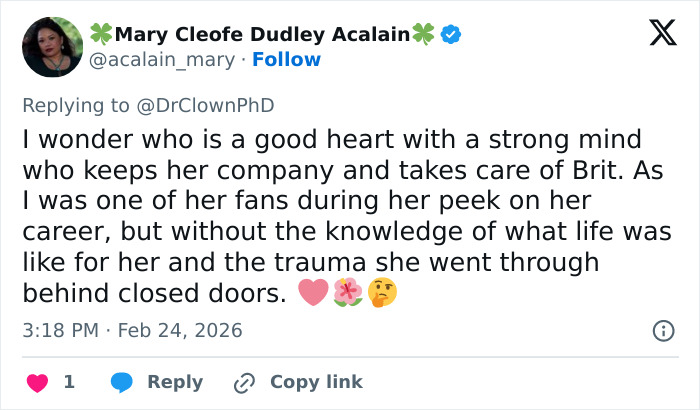Screen dimensions: 700x410
Task: Open the 3:18 PM Feb 24 timestamp
Action: coord(132,330)
